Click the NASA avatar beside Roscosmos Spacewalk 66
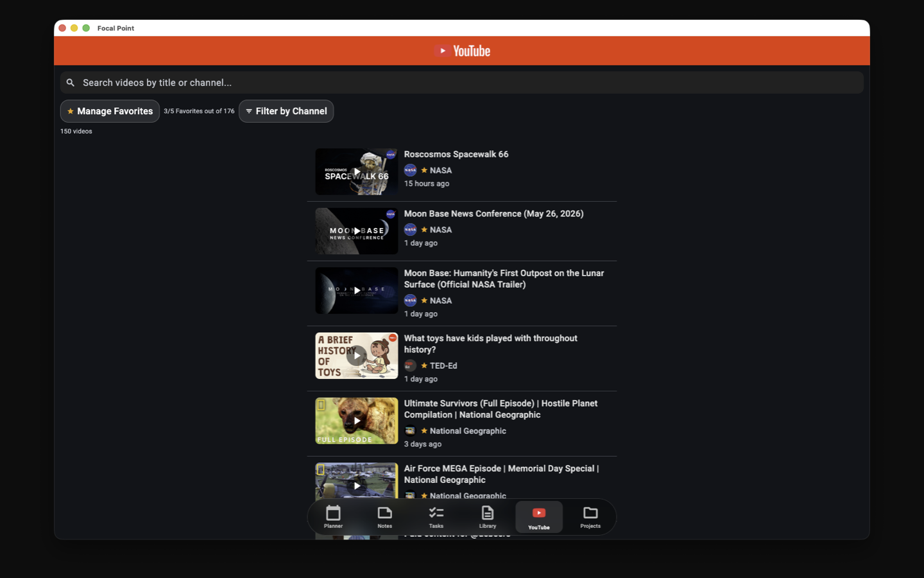 click(410, 170)
